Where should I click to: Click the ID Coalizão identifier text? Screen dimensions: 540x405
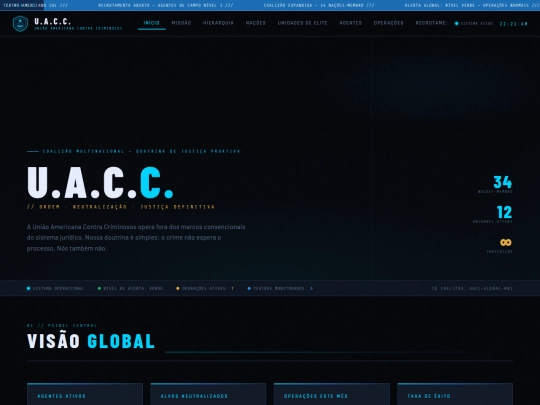pos(472,288)
